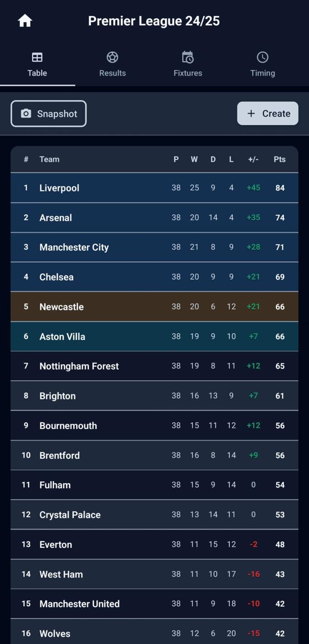Open the Fixtures calendar icon
This screenshot has height=644, width=309.
(x=187, y=57)
